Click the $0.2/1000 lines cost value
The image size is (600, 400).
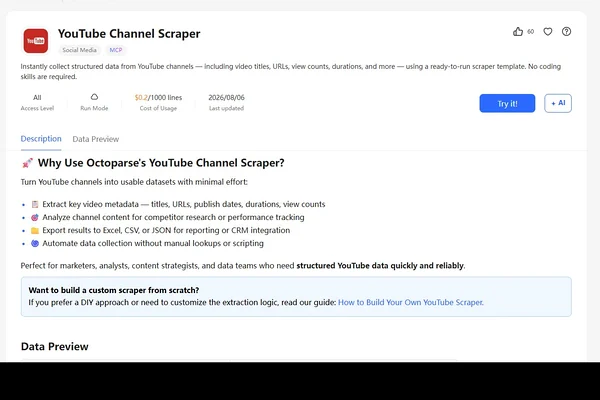(x=158, y=98)
